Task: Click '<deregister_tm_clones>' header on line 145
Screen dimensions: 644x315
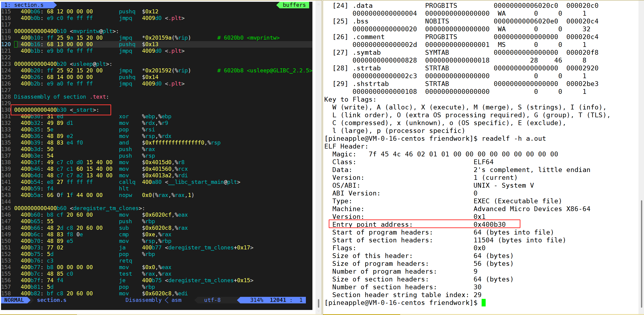Action: tap(106, 208)
